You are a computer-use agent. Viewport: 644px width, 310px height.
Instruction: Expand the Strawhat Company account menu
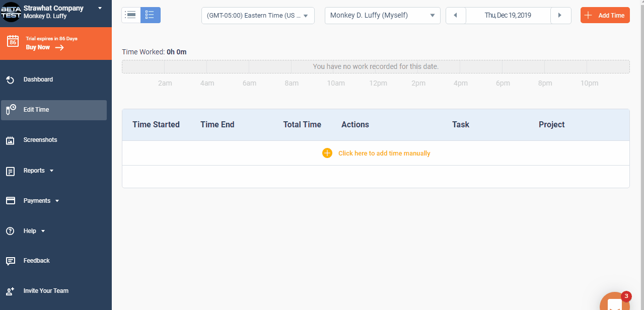click(x=100, y=9)
